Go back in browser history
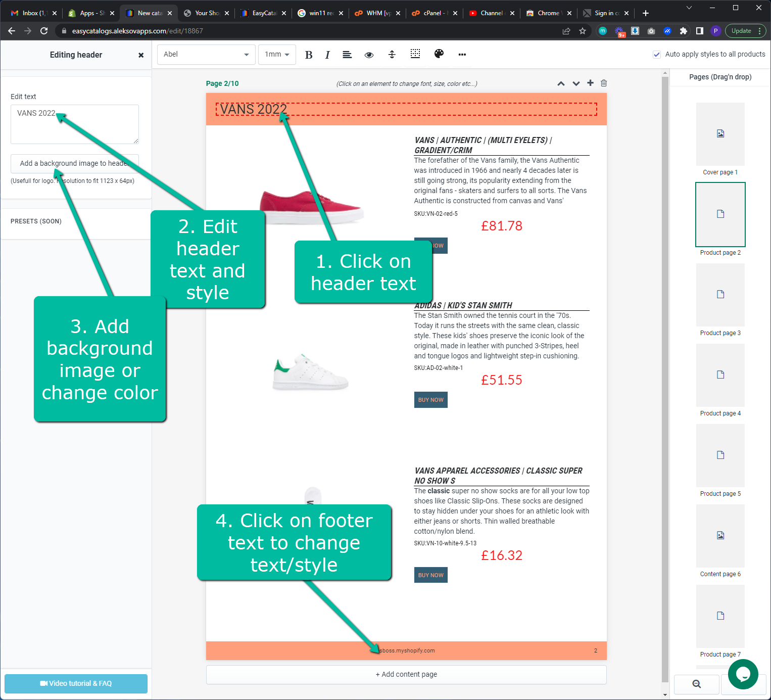771x700 pixels. pyautogui.click(x=12, y=31)
